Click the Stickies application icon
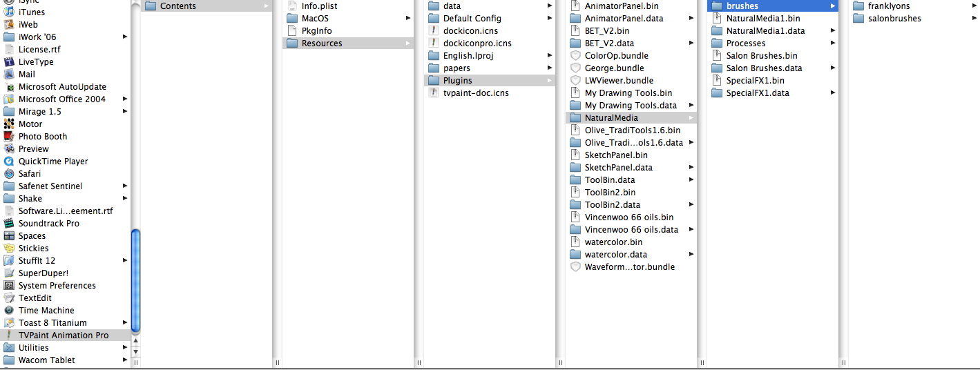Image resolution: width=980 pixels, height=370 pixels. (x=9, y=248)
